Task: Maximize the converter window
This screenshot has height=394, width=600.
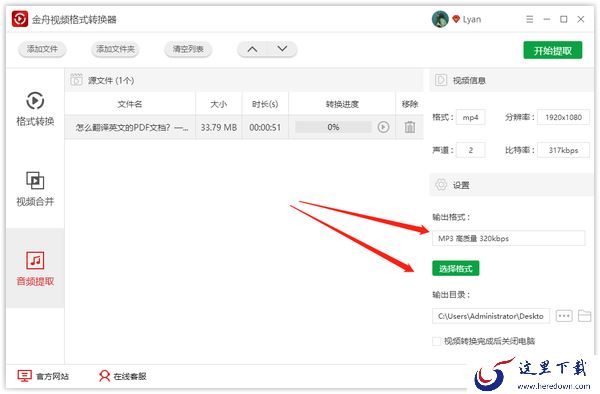Action: pos(564,19)
